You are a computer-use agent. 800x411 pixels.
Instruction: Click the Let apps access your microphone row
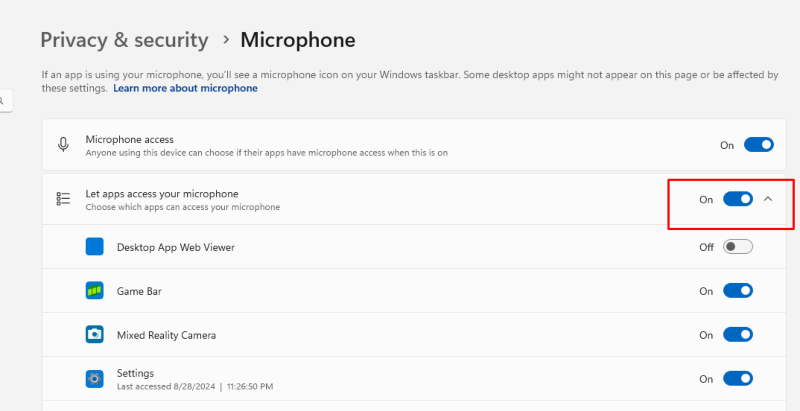pos(414,199)
